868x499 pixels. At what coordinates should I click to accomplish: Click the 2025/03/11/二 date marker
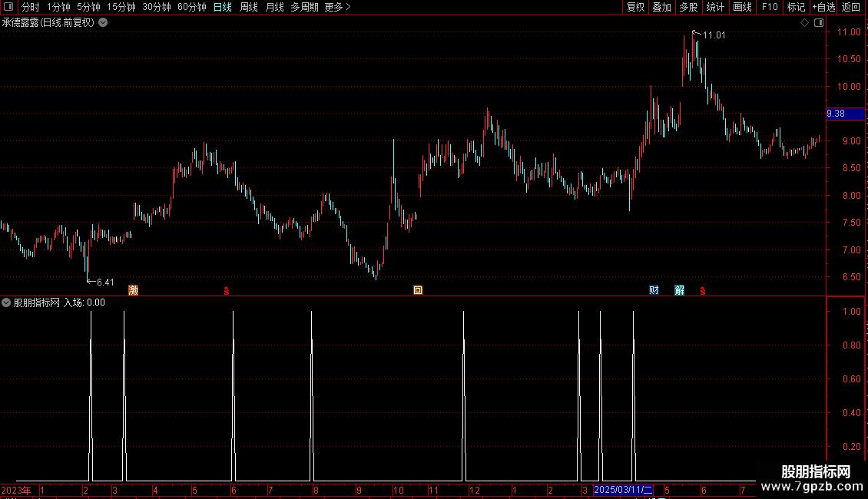tap(623, 490)
